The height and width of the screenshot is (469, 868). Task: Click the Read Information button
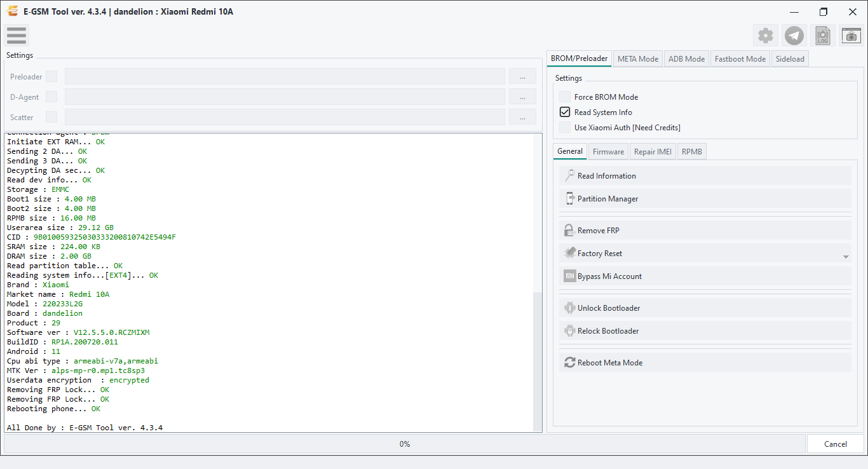click(x=705, y=176)
